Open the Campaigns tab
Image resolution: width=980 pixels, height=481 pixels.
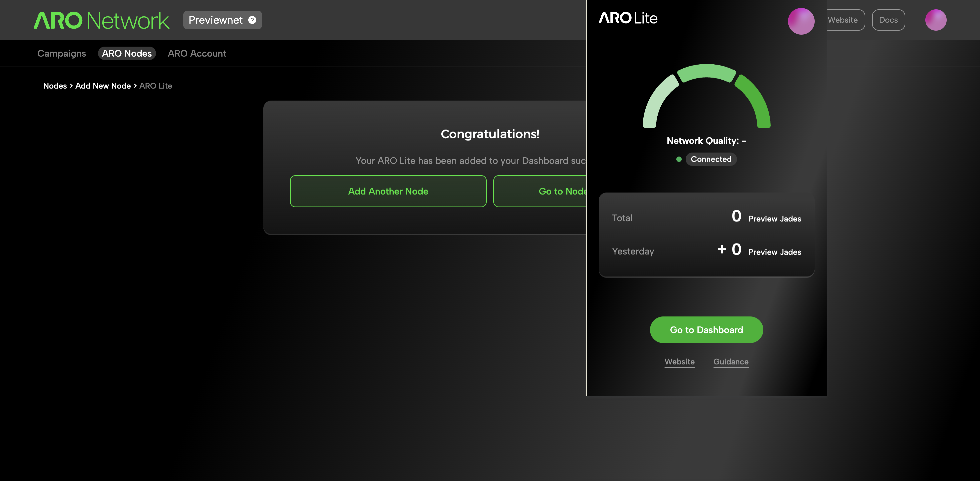(62, 54)
